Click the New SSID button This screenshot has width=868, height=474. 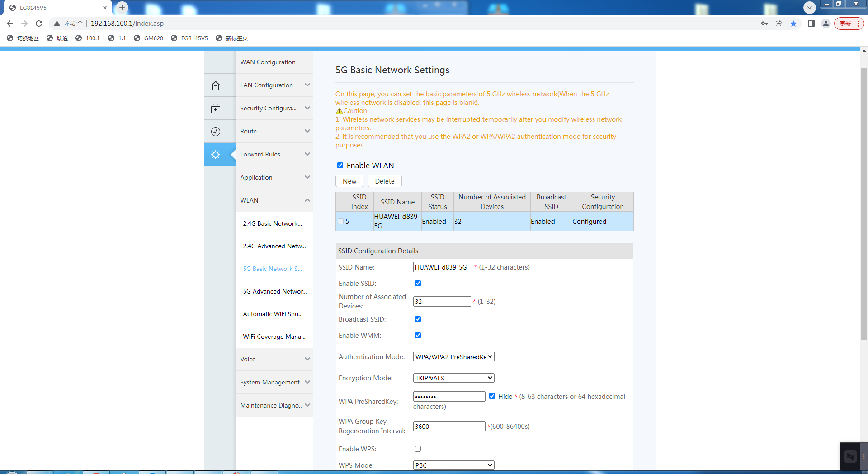click(349, 181)
